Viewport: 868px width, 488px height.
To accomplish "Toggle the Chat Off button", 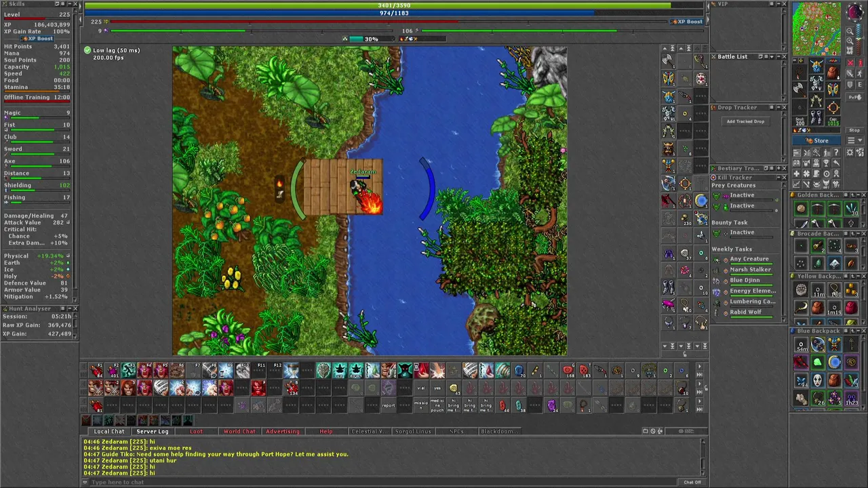I will (692, 482).
